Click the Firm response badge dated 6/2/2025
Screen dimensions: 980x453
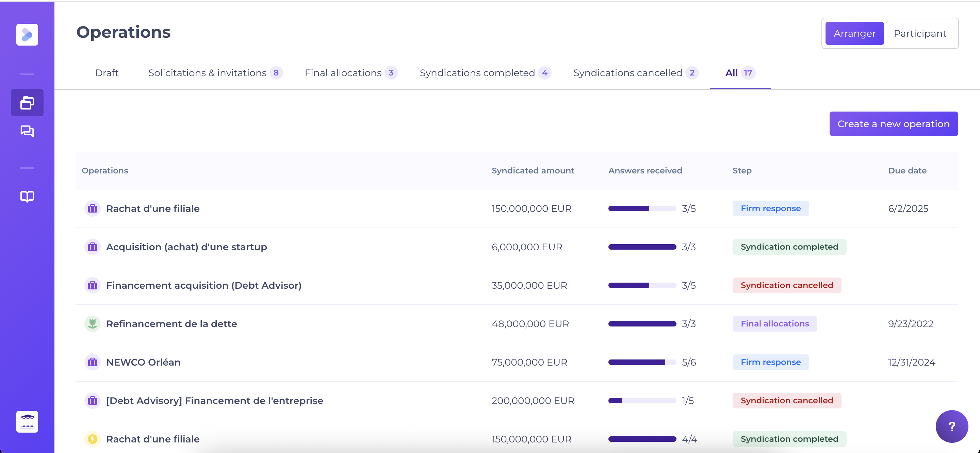[770, 208]
